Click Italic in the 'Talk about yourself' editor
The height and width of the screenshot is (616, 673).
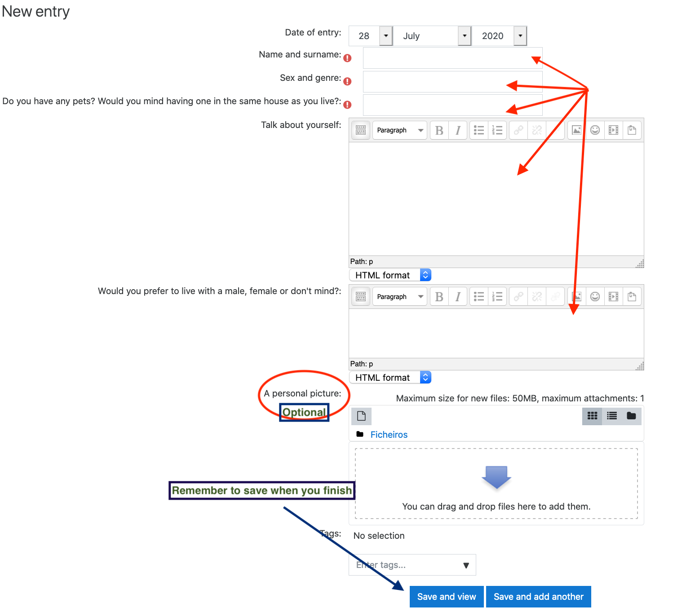click(458, 130)
